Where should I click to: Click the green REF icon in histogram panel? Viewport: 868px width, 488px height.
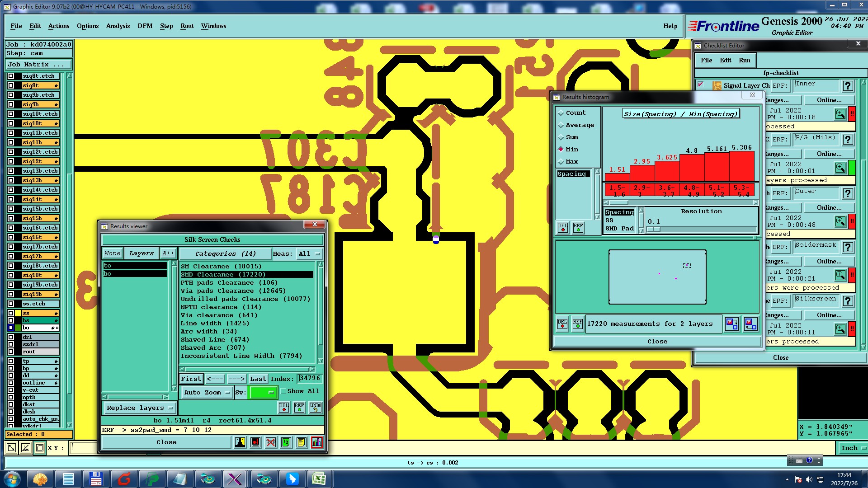(x=578, y=228)
